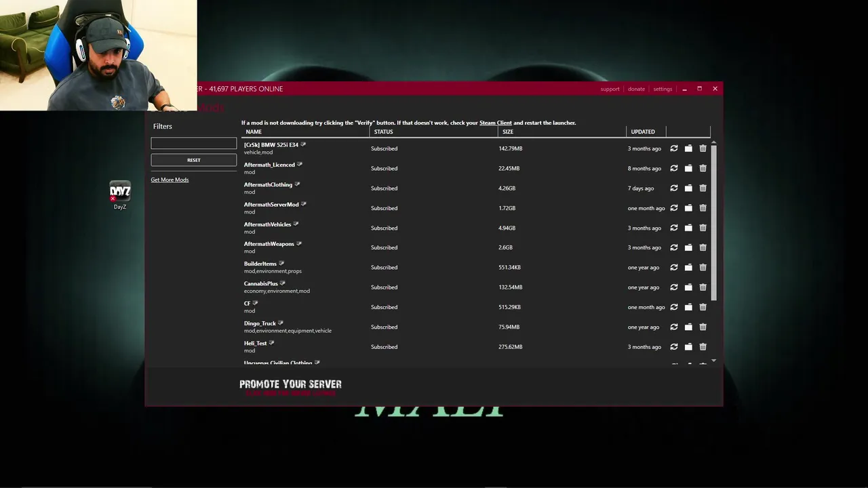Verify the CF mod
This screenshot has height=488, width=868.
(674, 307)
